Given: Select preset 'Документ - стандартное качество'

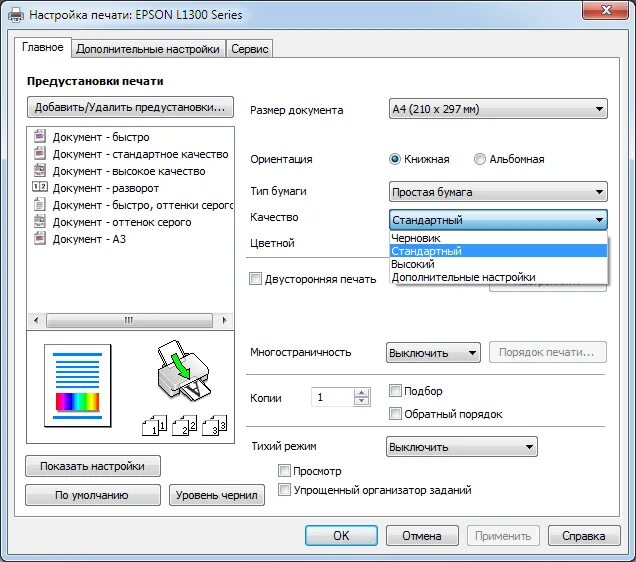Looking at the screenshot, I should click(x=140, y=154).
